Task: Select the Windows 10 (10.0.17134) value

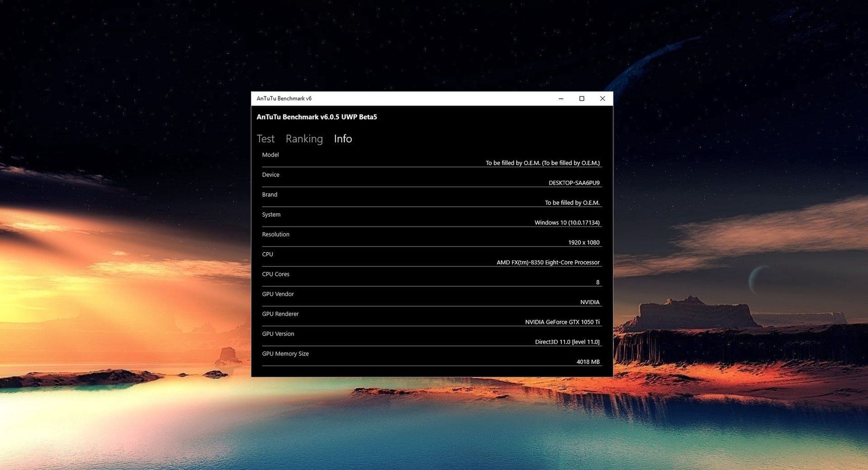Action: click(567, 222)
